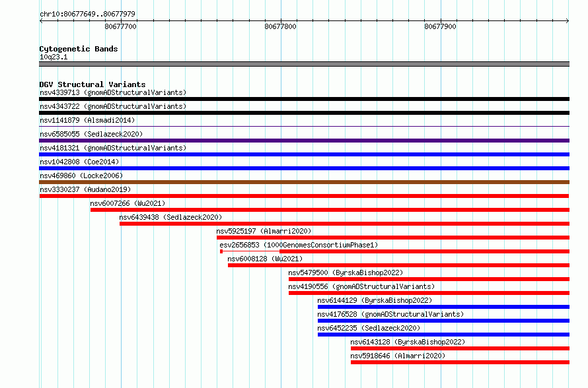Click the blue bar under nsv6452235
This screenshot has height=388, width=588.
tap(443, 335)
